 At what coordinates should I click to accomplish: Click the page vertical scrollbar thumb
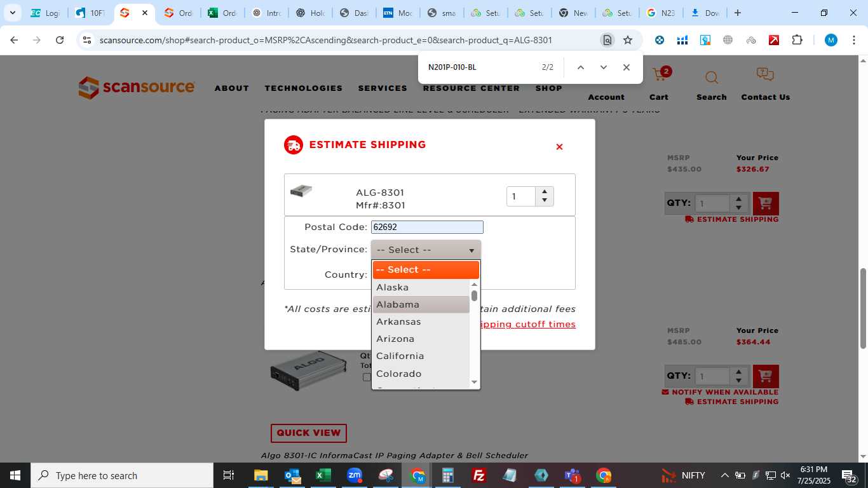863,308
